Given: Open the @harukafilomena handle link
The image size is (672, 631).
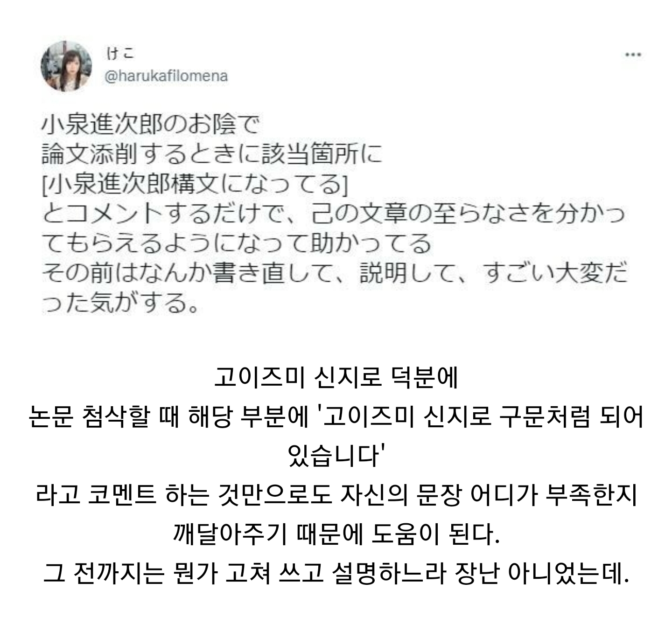Looking at the screenshot, I should coord(167,76).
